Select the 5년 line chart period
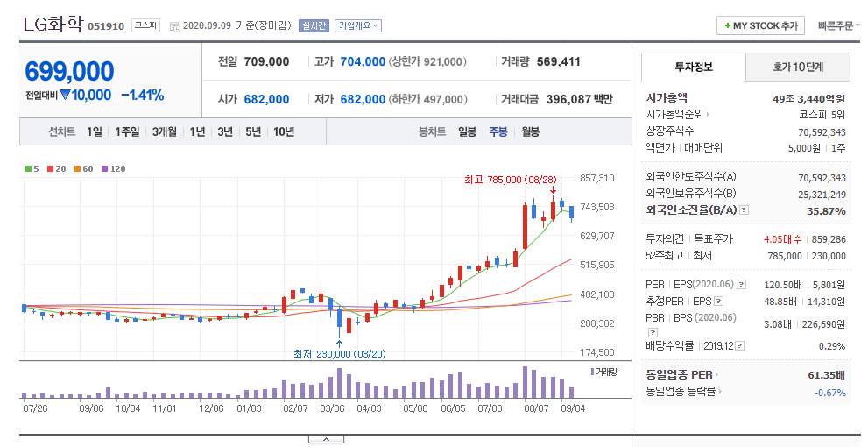868x447 pixels. [x=253, y=131]
